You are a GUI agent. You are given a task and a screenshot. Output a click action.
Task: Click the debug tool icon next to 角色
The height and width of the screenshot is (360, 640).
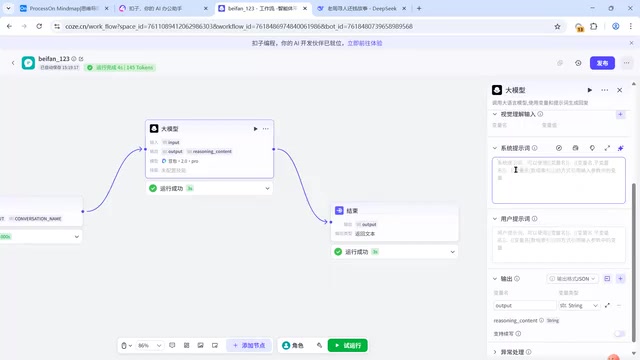[x=319, y=345]
